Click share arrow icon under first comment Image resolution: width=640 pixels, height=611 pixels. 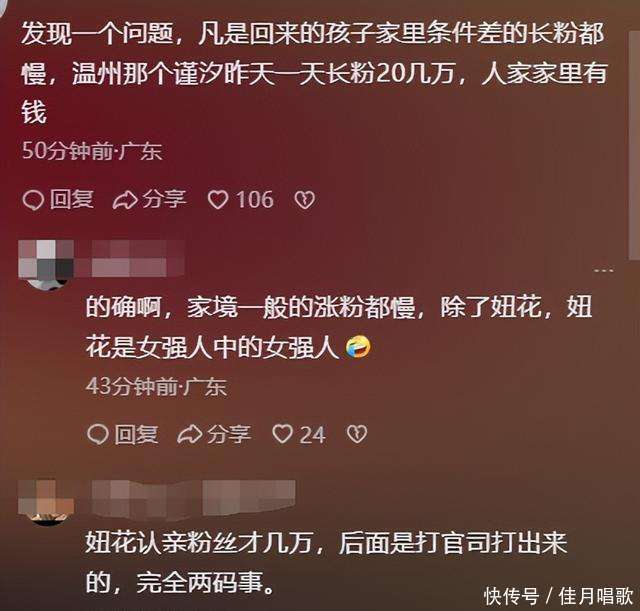(125, 200)
